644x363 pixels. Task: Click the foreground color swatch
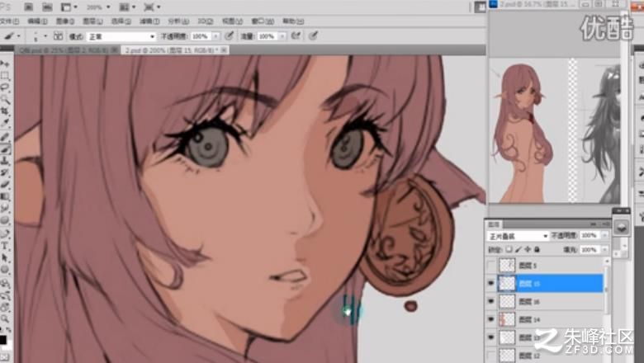pos(3,340)
